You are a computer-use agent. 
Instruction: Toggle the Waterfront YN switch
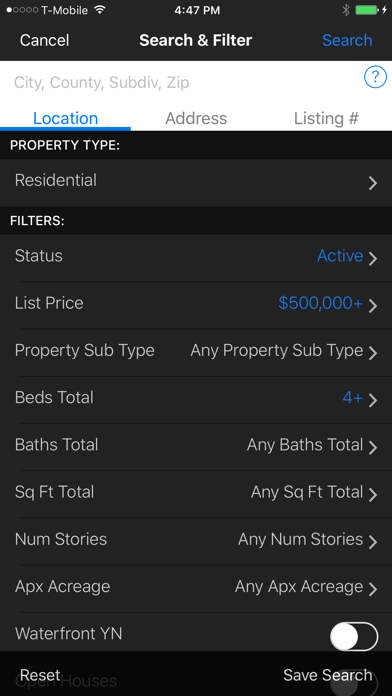click(x=354, y=637)
